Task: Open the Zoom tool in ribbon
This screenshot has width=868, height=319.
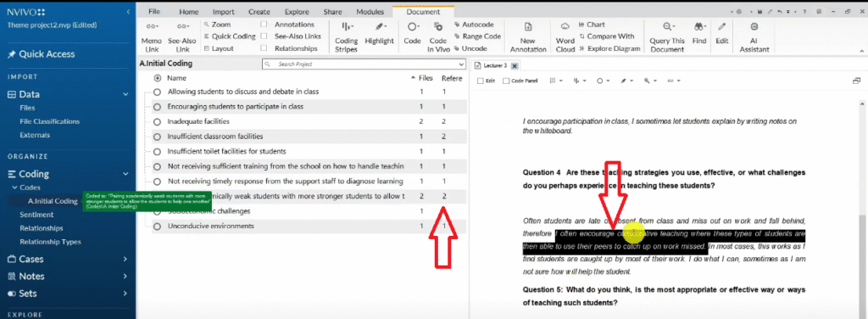Action: click(x=217, y=25)
